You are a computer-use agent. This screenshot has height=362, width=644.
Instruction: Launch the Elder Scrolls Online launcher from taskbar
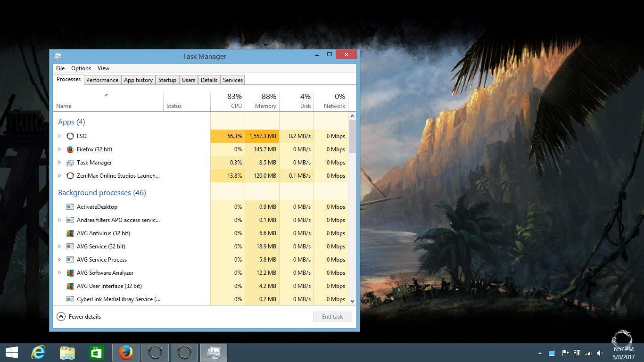[x=155, y=352]
